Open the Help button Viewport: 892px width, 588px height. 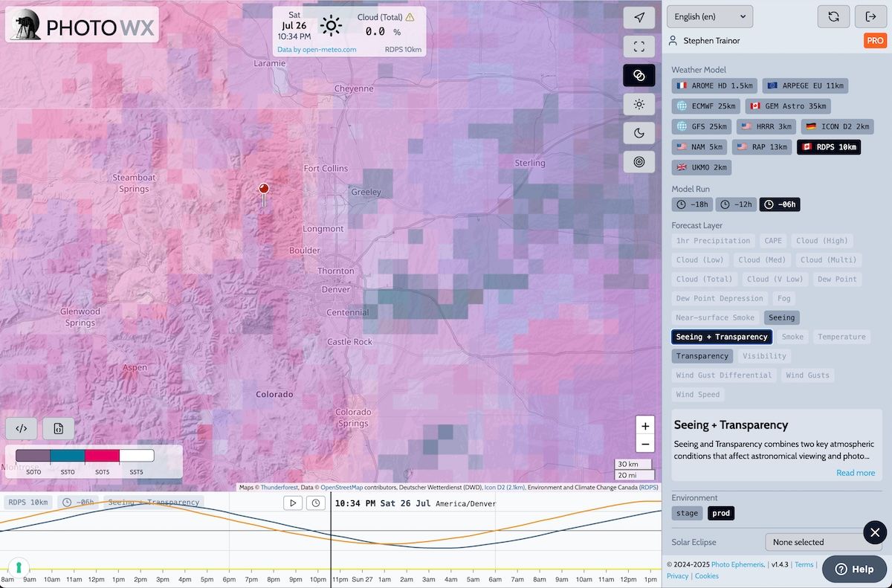(855, 569)
